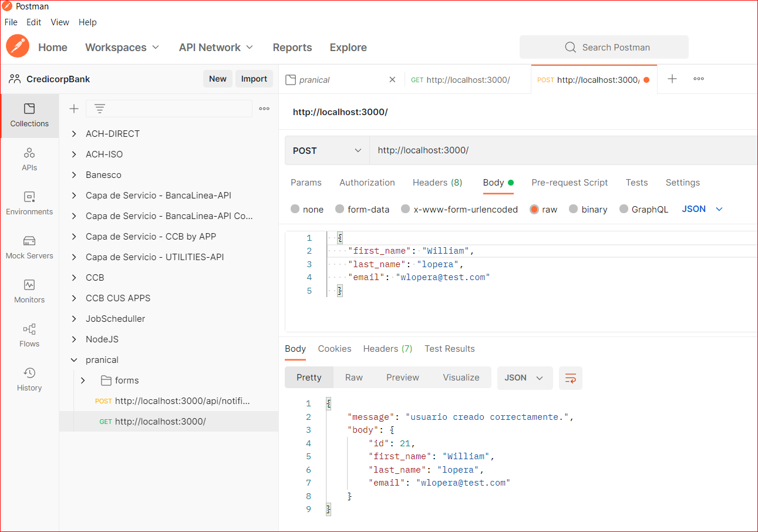Click the New button
Viewport: 758px width, 532px height.
point(218,79)
